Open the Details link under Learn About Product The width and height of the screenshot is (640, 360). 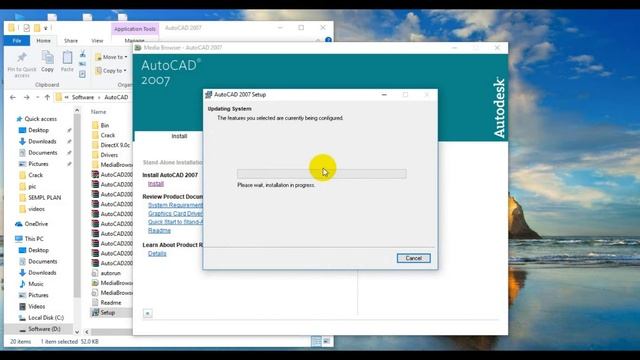(157, 253)
